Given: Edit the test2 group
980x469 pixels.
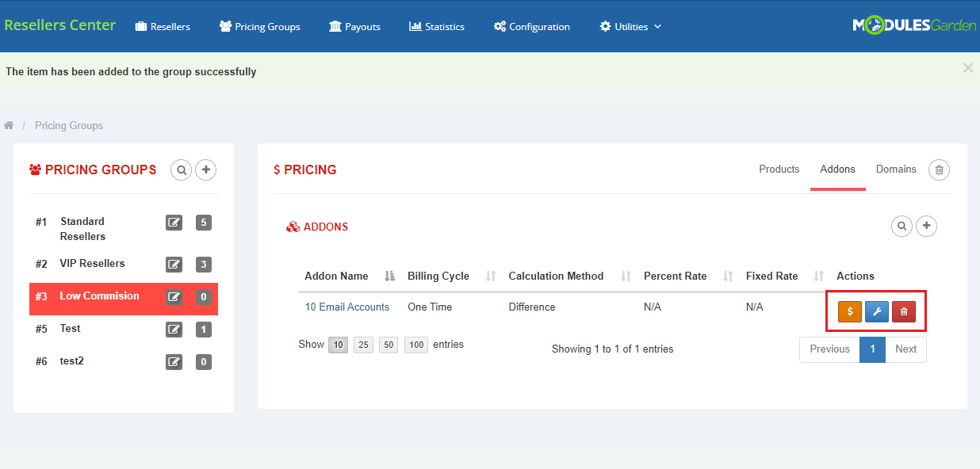Looking at the screenshot, I should (x=174, y=362).
